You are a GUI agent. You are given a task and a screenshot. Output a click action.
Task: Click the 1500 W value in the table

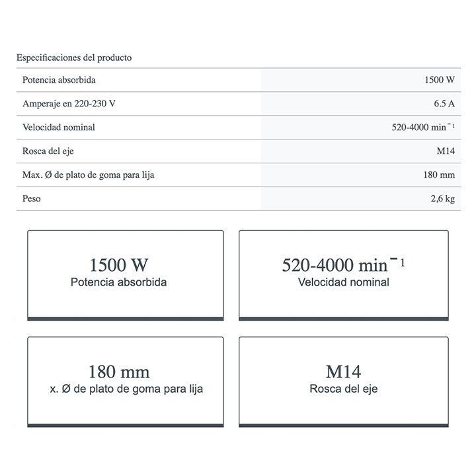click(440, 80)
